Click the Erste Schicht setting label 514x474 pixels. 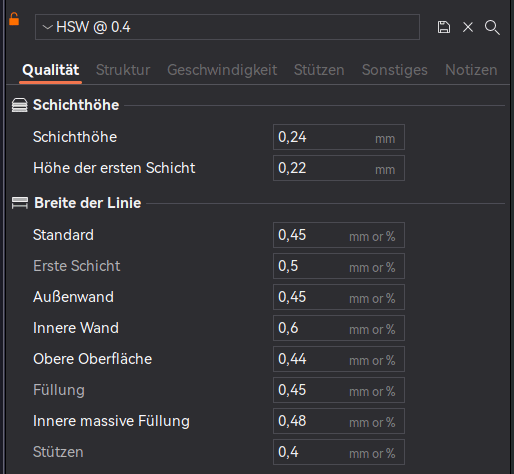pos(77,266)
